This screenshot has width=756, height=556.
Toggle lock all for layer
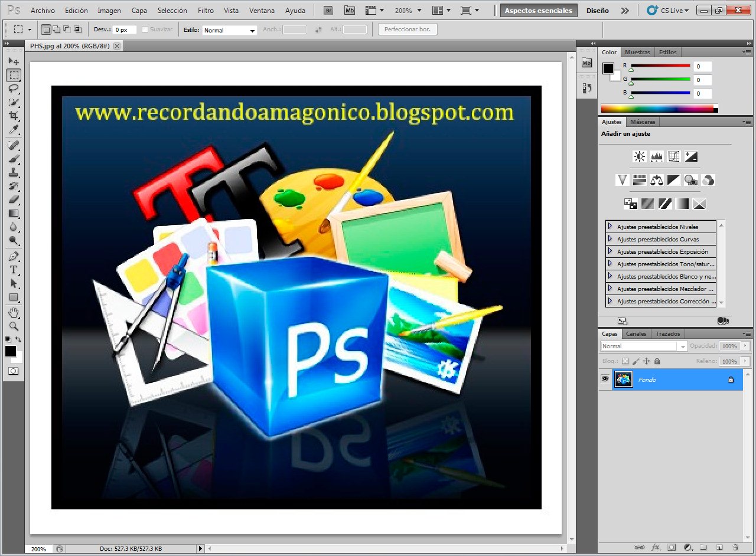click(x=657, y=361)
